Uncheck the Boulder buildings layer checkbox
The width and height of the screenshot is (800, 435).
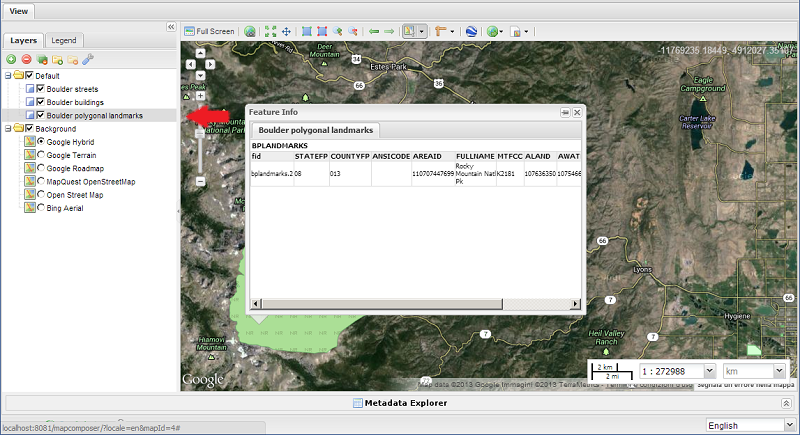point(40,102)
